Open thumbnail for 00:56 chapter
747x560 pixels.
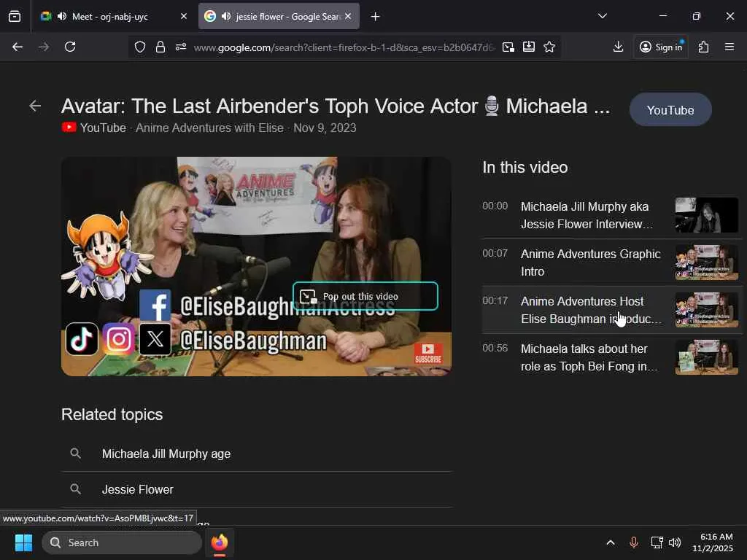(706, 357)
